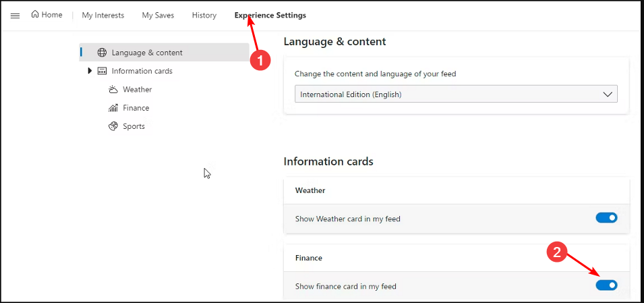Select Finance label in the sidebar

pos(136,108)
